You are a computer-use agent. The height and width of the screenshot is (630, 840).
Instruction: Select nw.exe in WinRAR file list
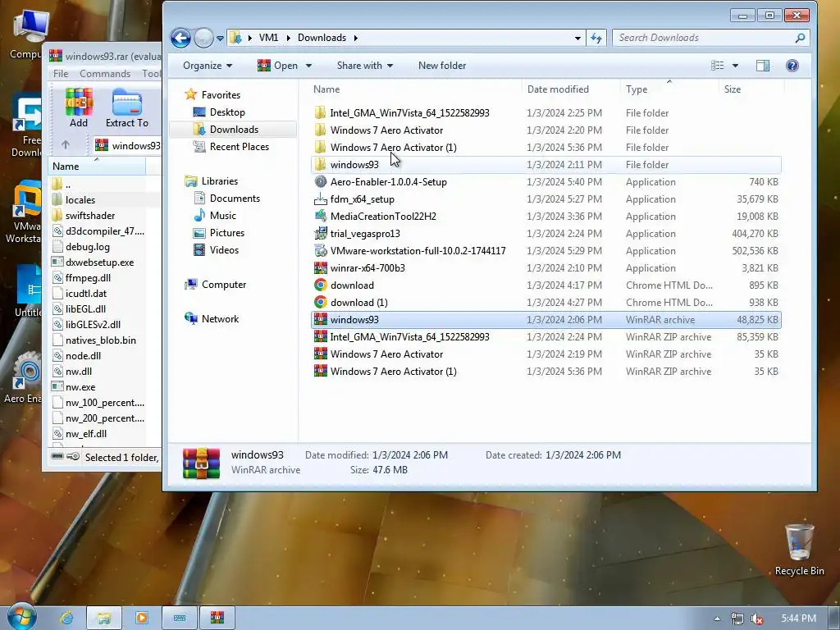pos(80,387)
